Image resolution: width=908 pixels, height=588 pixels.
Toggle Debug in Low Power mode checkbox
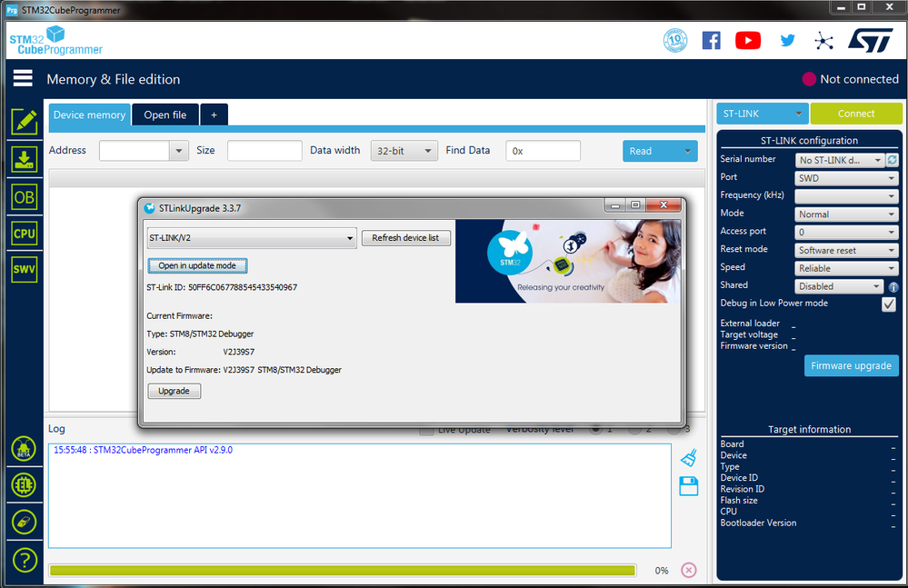(x=889, y=304)
